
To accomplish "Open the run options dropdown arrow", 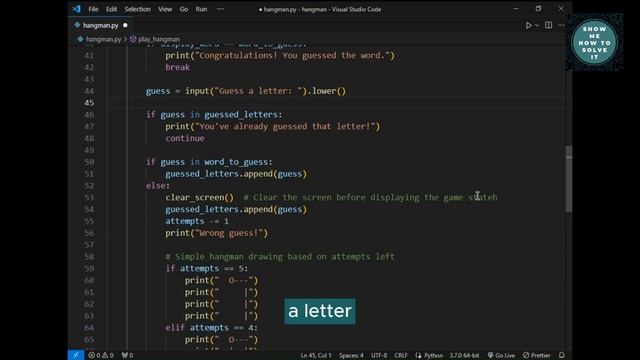I will tap(537, 25).
